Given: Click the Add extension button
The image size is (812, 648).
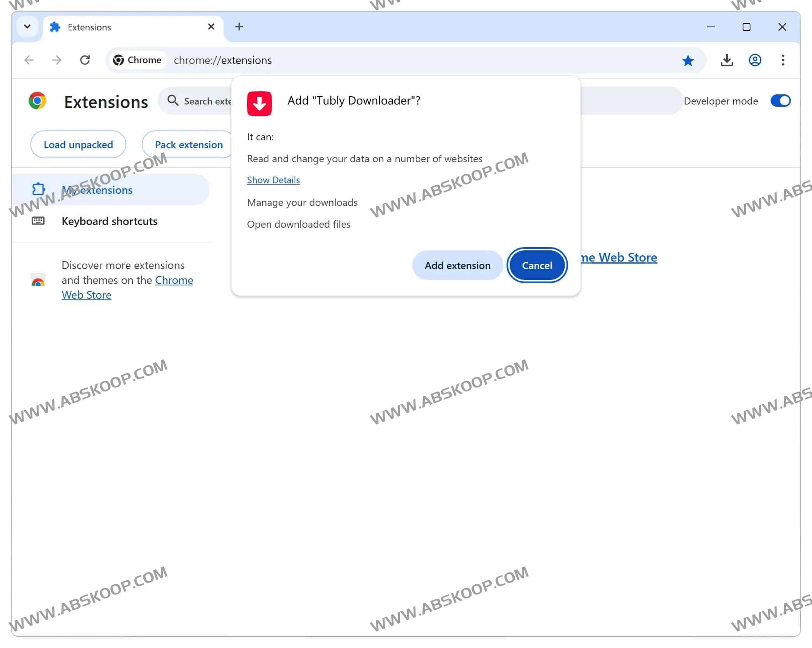Looking at the screenshot, I should click(x=457, y=265).
